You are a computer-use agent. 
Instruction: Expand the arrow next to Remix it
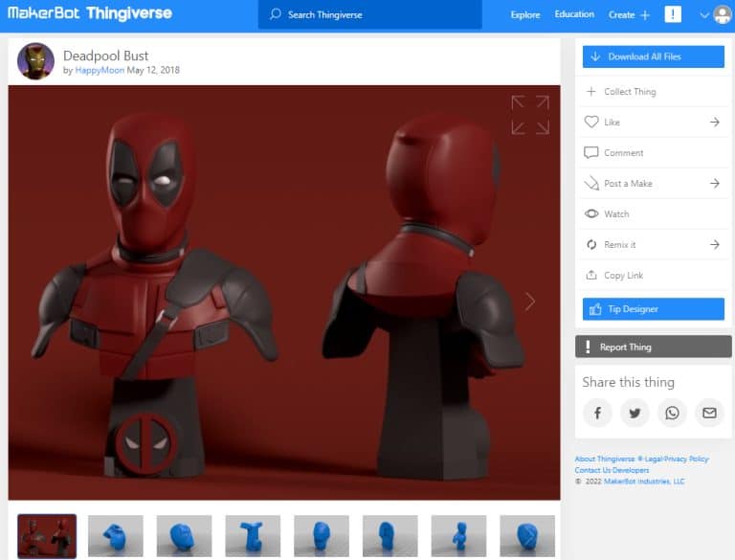[x=714, y=244]
